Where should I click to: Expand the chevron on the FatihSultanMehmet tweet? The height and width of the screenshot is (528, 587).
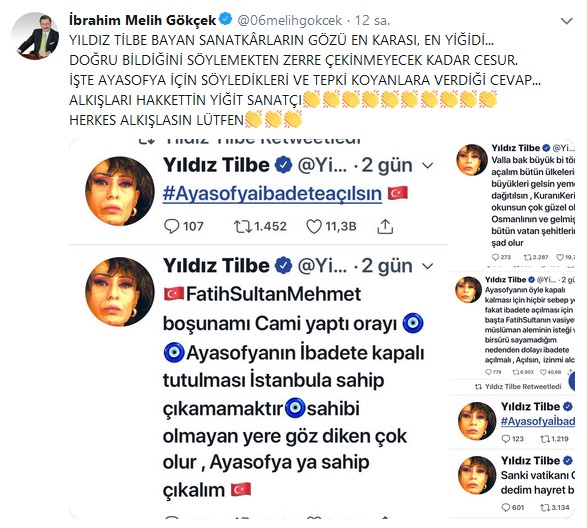coord(428,266)
